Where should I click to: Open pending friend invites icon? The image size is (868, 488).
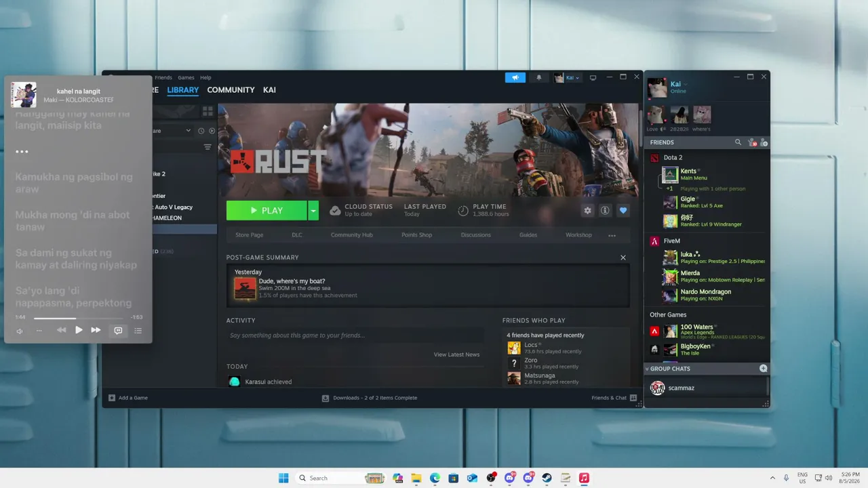click(x=751, y=142)
